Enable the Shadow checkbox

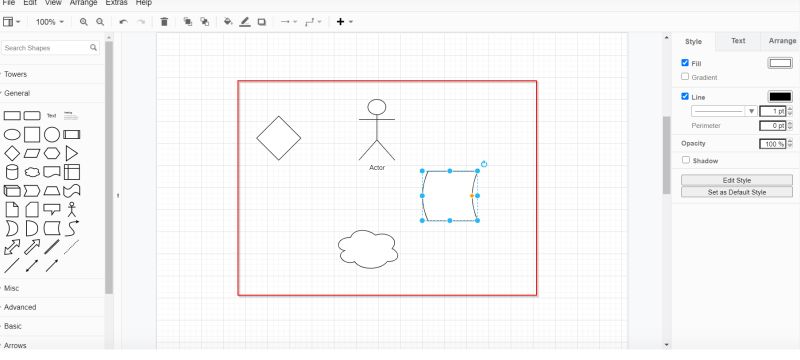[x=686, y=160]
